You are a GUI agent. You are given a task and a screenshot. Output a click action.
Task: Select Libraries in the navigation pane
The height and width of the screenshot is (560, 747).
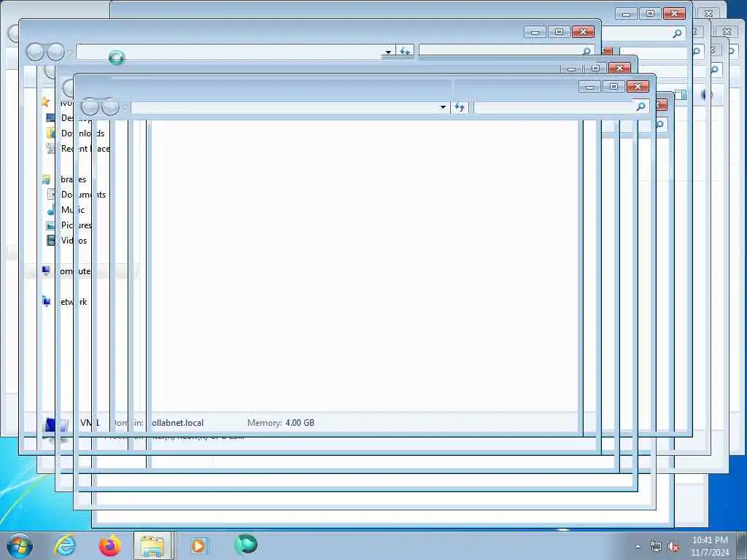click(x=64, y=179)
